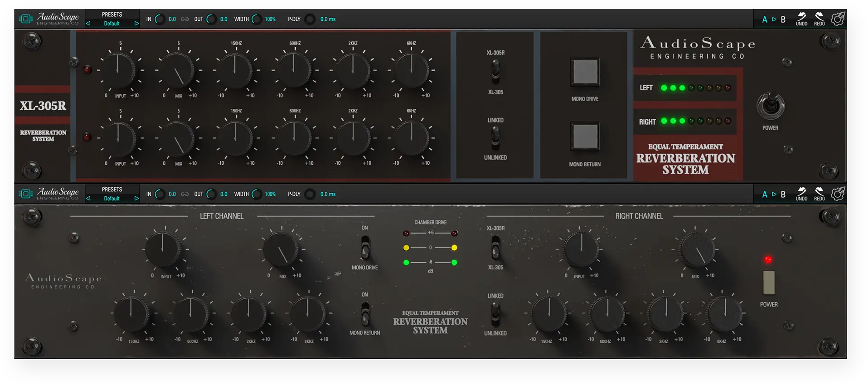Select the B state in black plugin's toolbar

click(783, 195)
